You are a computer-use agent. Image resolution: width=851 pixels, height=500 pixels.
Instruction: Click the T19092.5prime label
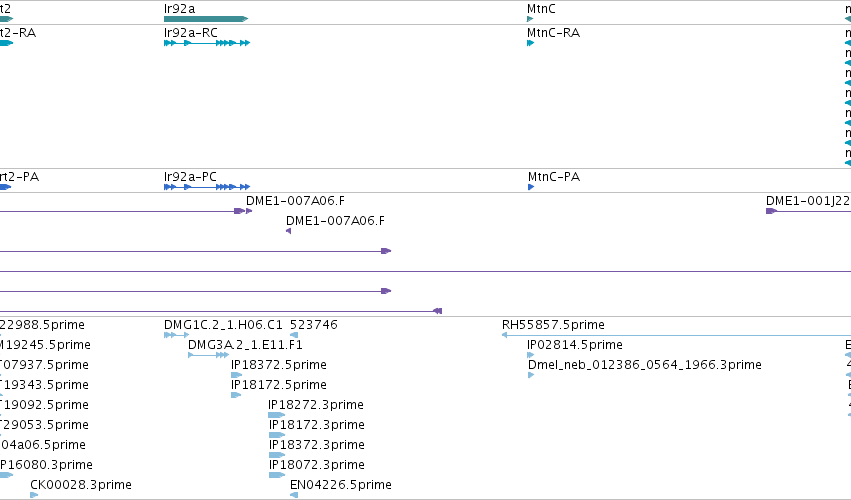pyautogui.click(x=45, y=405)
